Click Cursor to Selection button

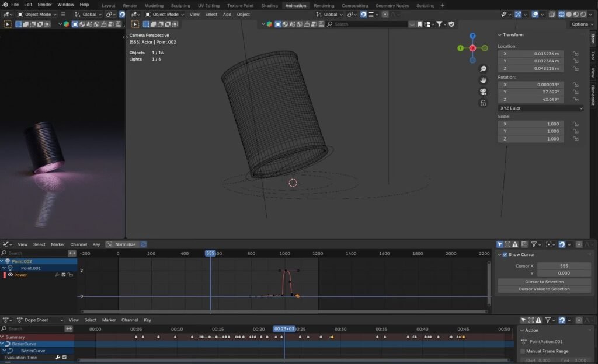[544, 282]
